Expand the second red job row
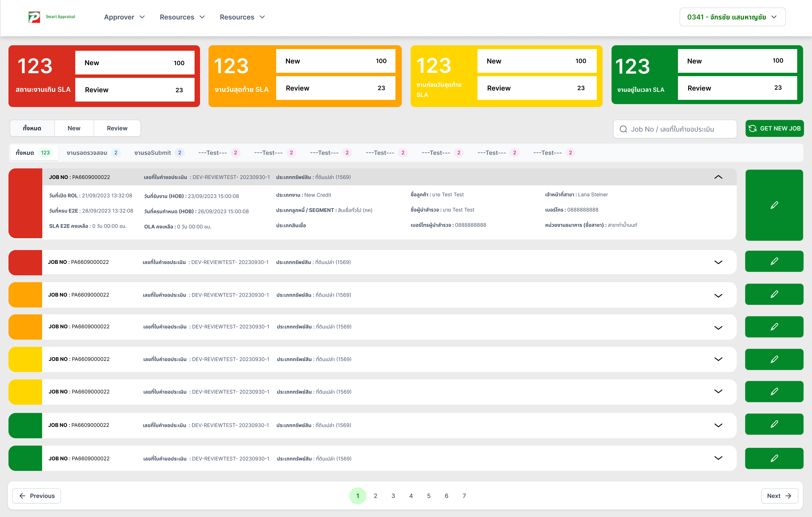812x517 pixels. 718,262
